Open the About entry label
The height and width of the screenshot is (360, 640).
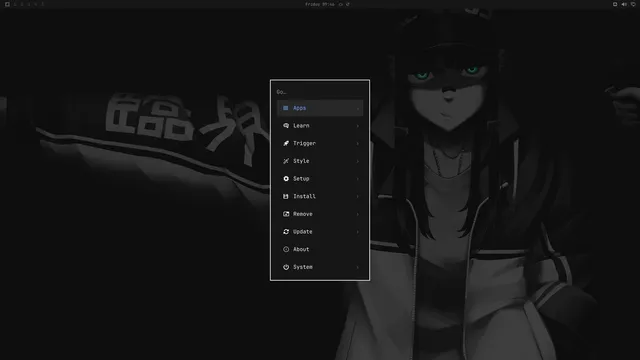301,249
